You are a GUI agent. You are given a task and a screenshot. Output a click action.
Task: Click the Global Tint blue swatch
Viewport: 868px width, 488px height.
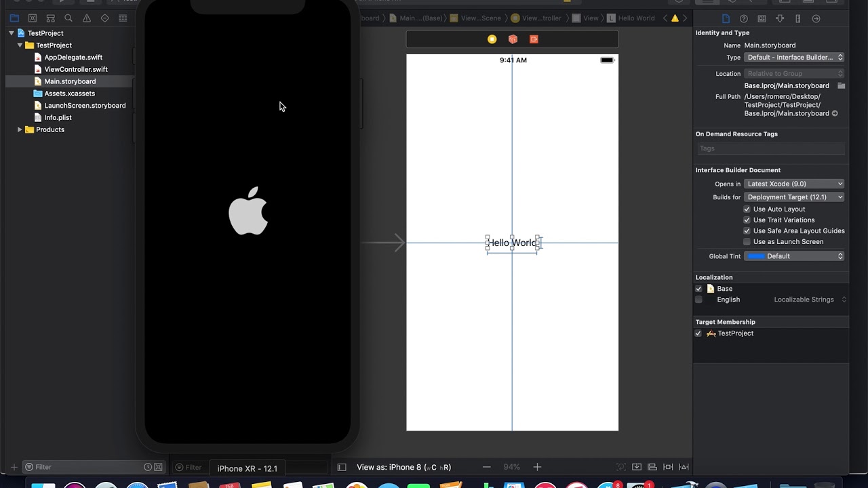tap(756, 256)
